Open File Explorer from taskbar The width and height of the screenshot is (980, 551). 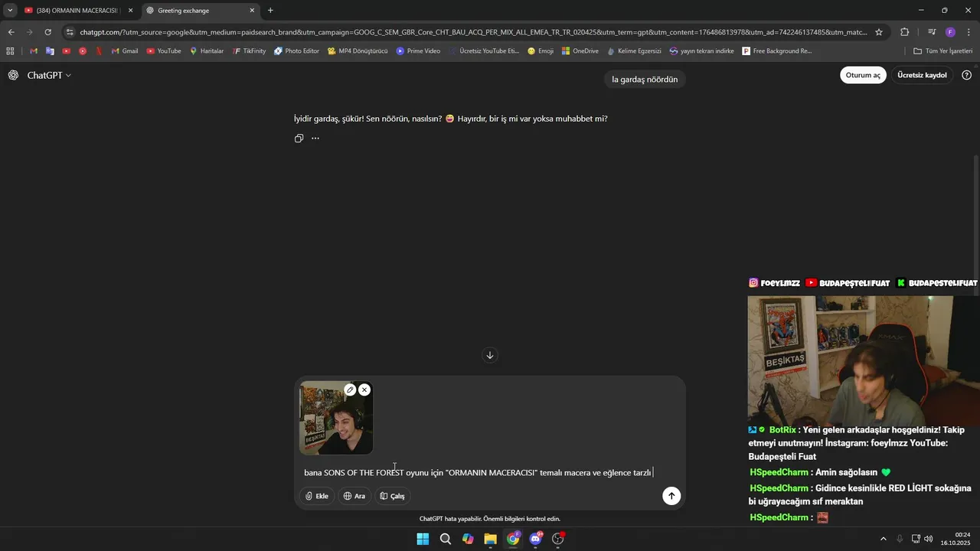click(x=490, y=539)
